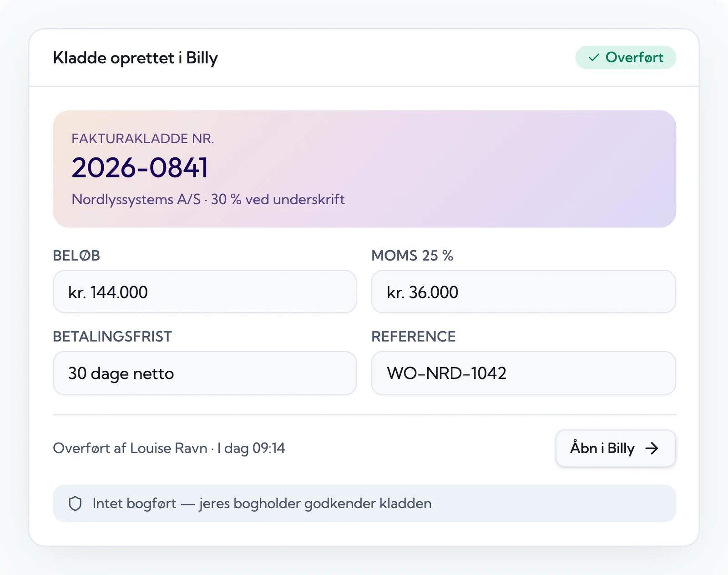Click the Intet bogført notice text
The image size is (728, 575).
click(262, 504)
